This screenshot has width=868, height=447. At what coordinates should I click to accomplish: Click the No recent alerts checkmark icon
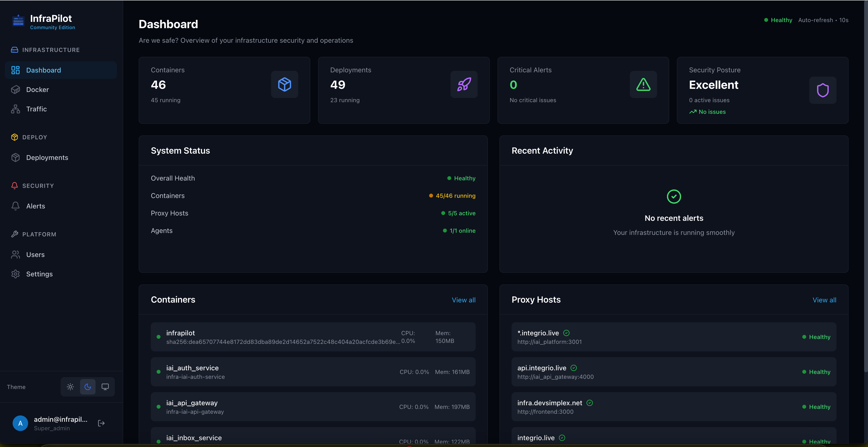tap(674, 197)
